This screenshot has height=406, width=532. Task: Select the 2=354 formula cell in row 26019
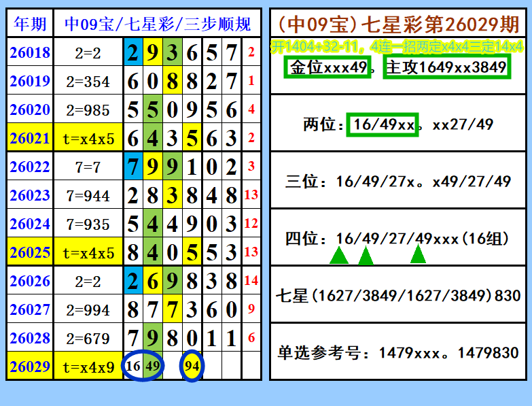88,82
